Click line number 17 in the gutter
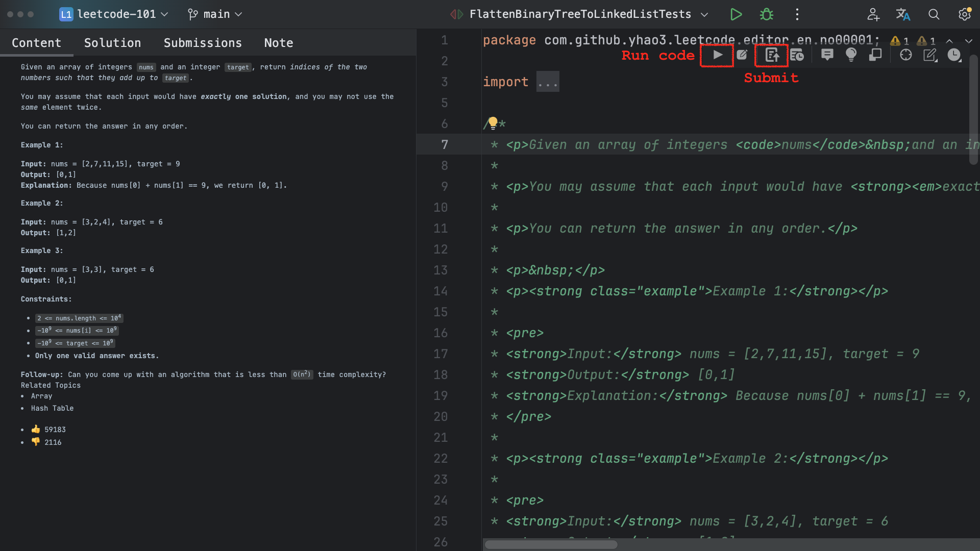Viewport: 980px width, 551px height. (x=440, y=354)
